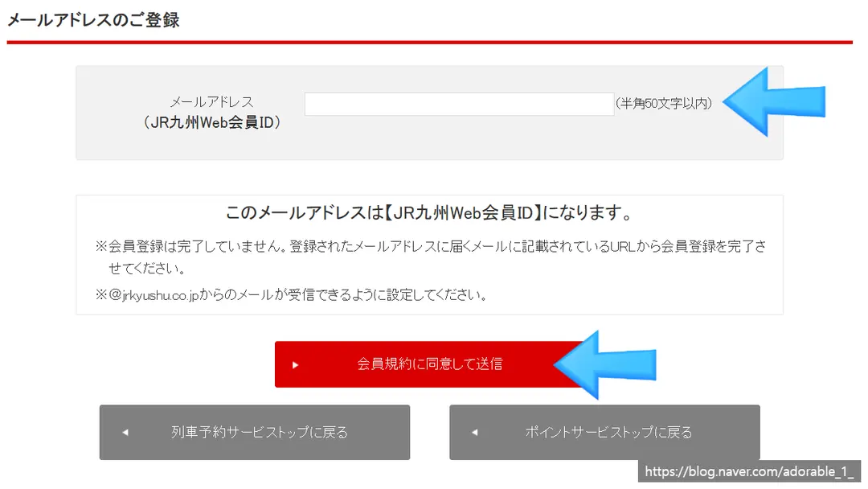868x489 pixels.
Task: Click the blue arrow pointing at the red button
Action: 604,365
